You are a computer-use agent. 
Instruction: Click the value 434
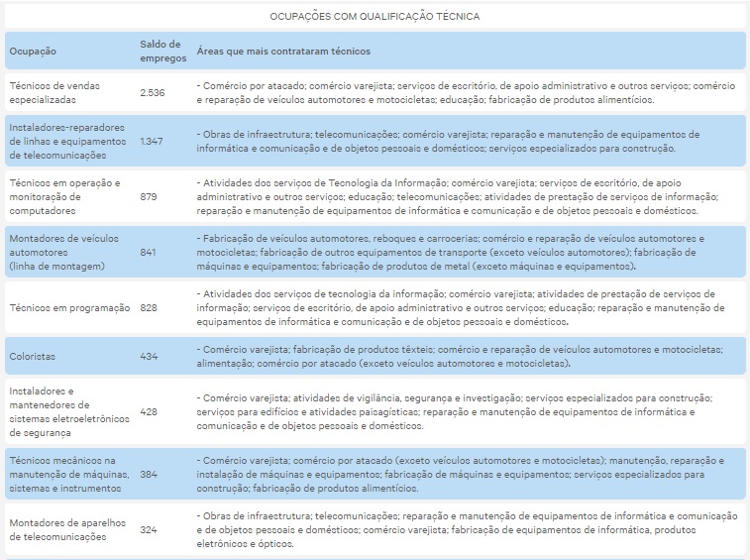[149, 357]
